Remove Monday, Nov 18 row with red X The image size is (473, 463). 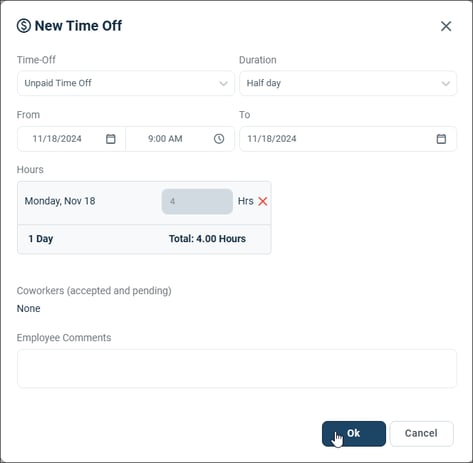pos(263,201)
